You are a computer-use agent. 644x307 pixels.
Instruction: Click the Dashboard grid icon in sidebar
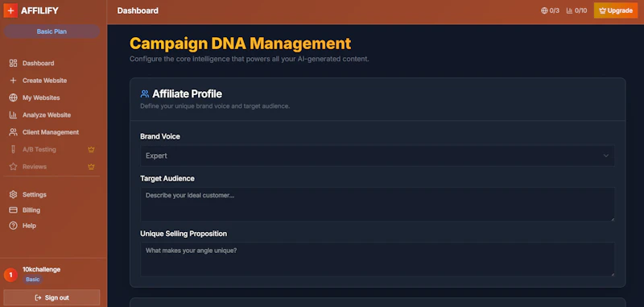click(13, 64)
